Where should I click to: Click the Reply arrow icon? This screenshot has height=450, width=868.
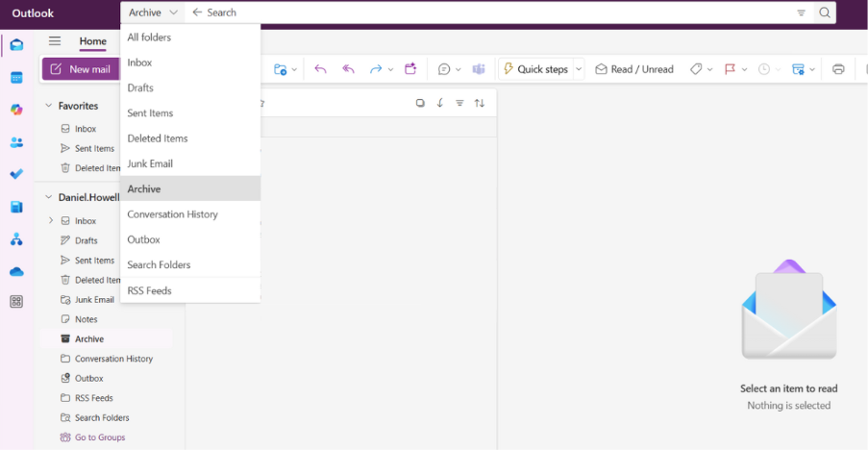pos(320,69)
